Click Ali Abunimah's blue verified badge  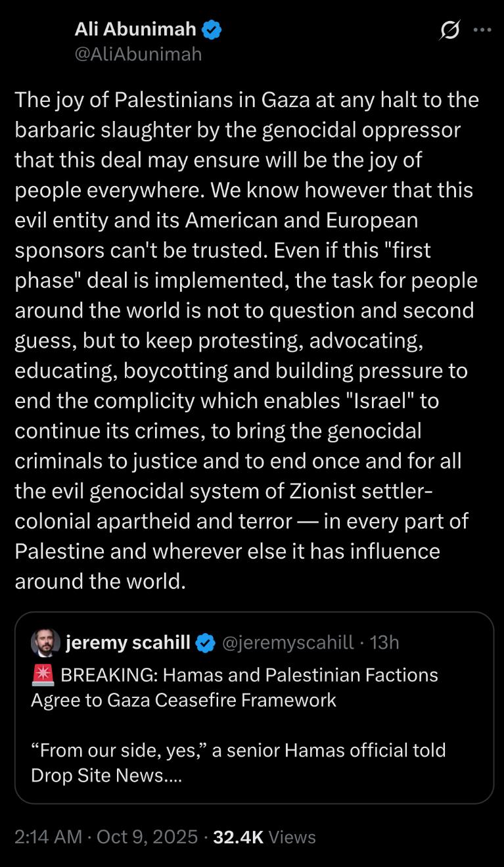[212, 30]
